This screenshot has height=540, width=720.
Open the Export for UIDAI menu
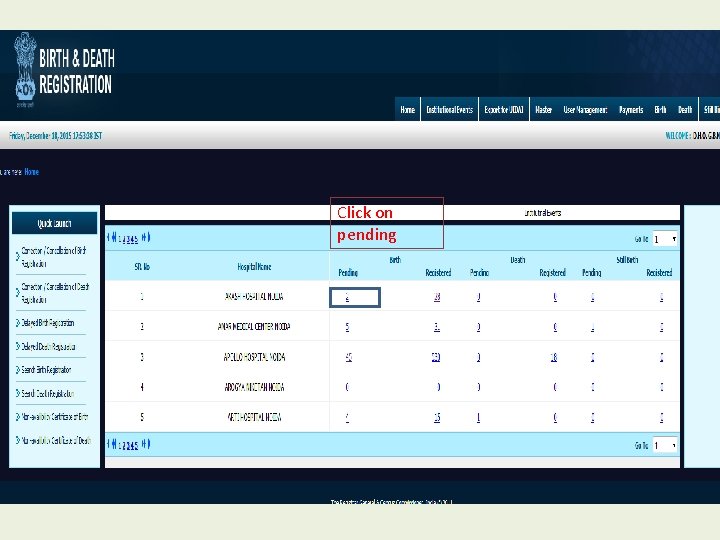coord(504,109)
